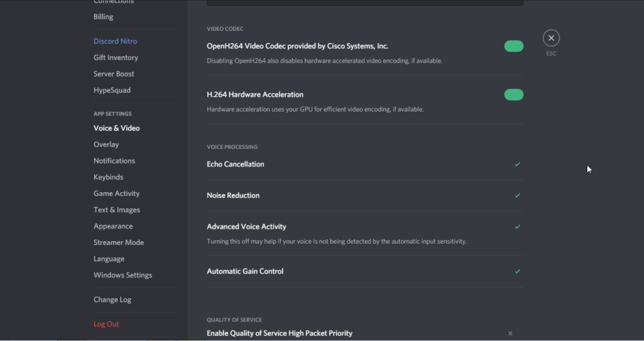Close settings with the ESC X icon
The width and height of the screenshot is (644, 341).
[551, 38]
